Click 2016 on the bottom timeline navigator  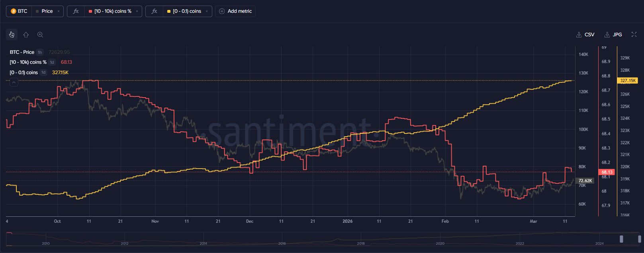tap(282, 243)
